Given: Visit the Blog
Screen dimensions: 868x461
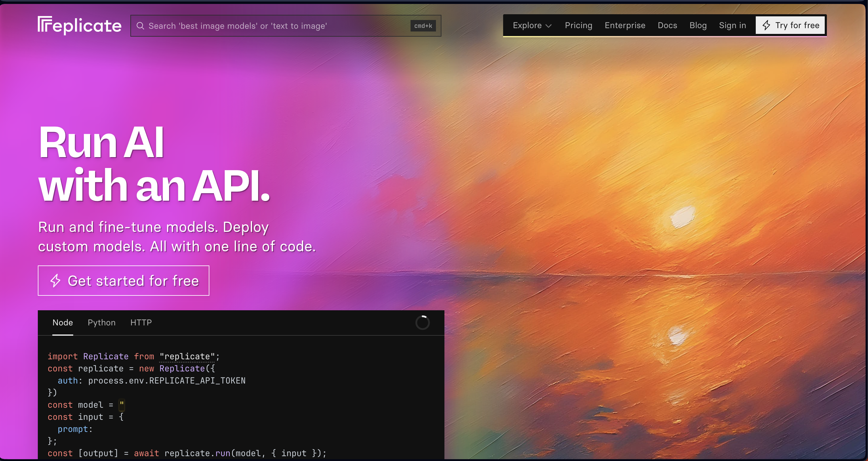Looking at the screenshot, I should pyautogui.click(x=698, y=25).
